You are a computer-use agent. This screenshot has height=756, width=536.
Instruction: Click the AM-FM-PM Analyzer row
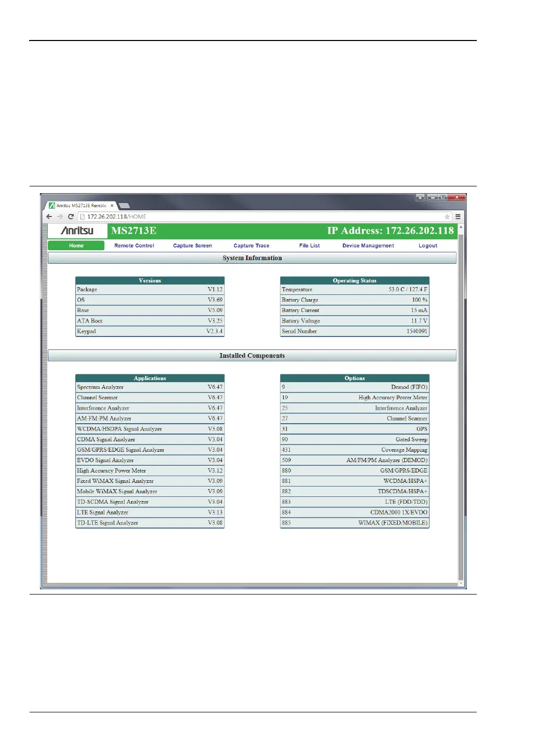pyautogui.click(x=150, y=419)
